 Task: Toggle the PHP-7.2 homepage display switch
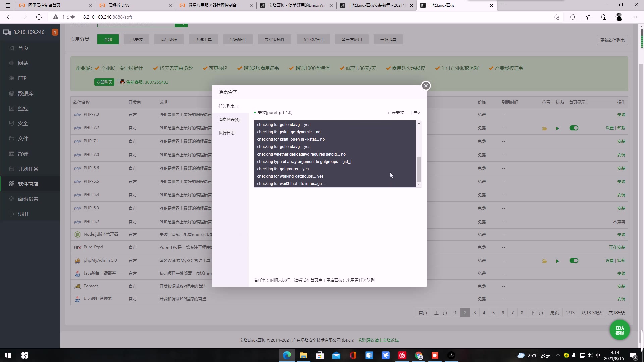pos(574,128)
